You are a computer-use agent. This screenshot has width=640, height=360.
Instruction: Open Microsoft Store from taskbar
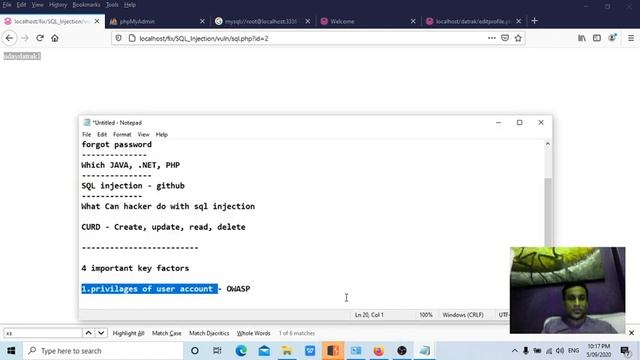310,351
